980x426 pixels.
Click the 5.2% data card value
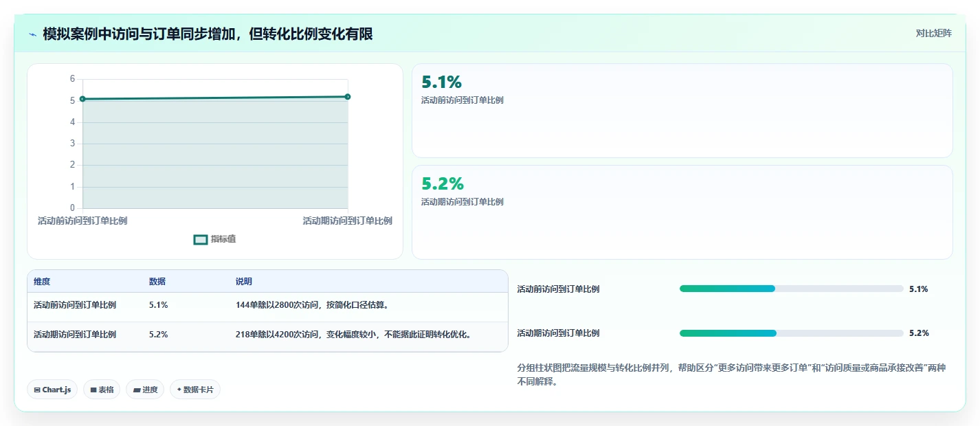tap(443, 184)
